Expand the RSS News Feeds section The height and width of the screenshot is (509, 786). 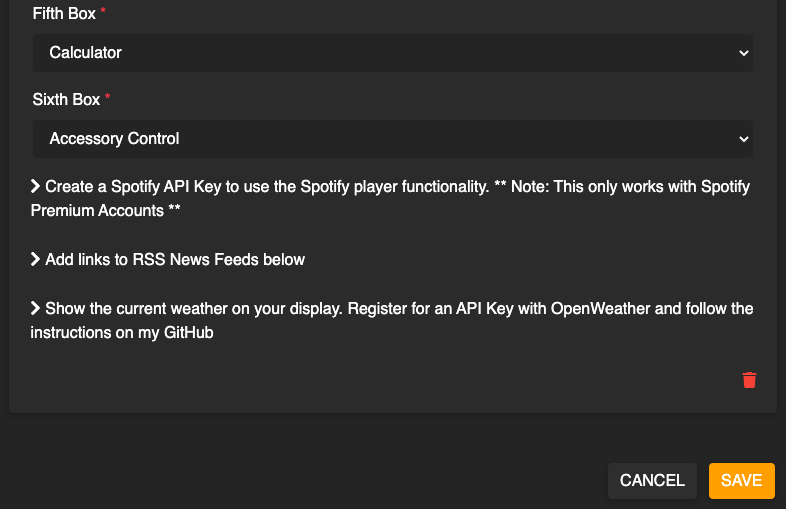click(x=167, y=259)
